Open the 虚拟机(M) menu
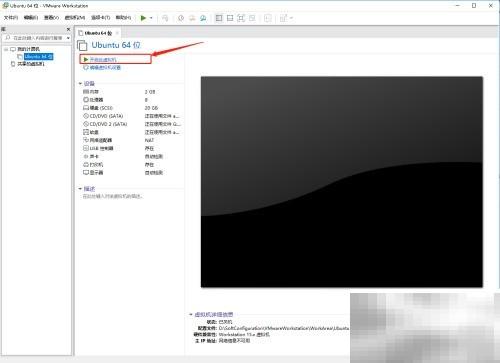 coord(75,17)
